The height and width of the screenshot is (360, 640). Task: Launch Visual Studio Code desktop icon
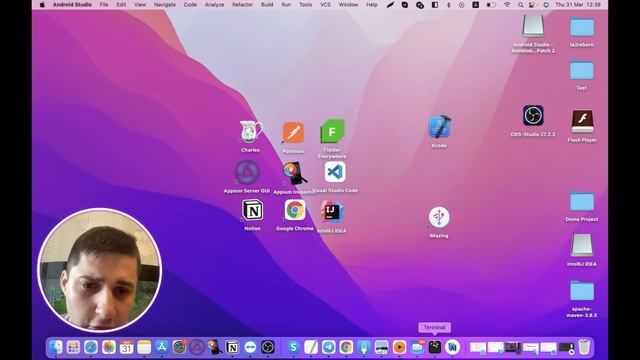click(335, 172)
